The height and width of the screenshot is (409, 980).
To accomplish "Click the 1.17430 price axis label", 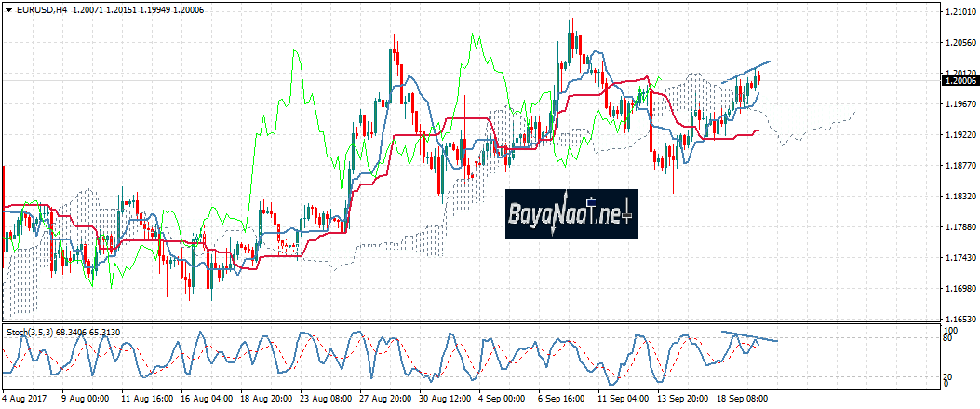I will pos(960,257).
